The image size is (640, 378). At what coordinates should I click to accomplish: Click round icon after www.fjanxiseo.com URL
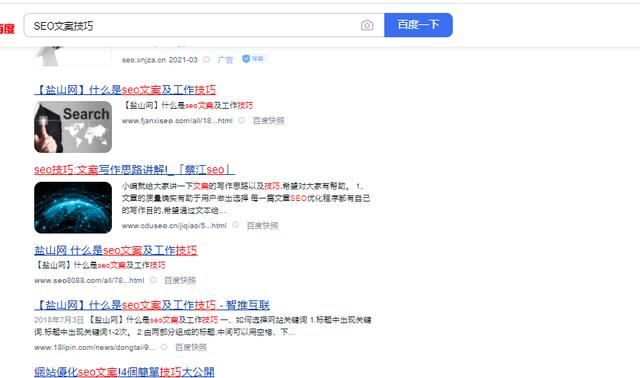pos(242,120)
